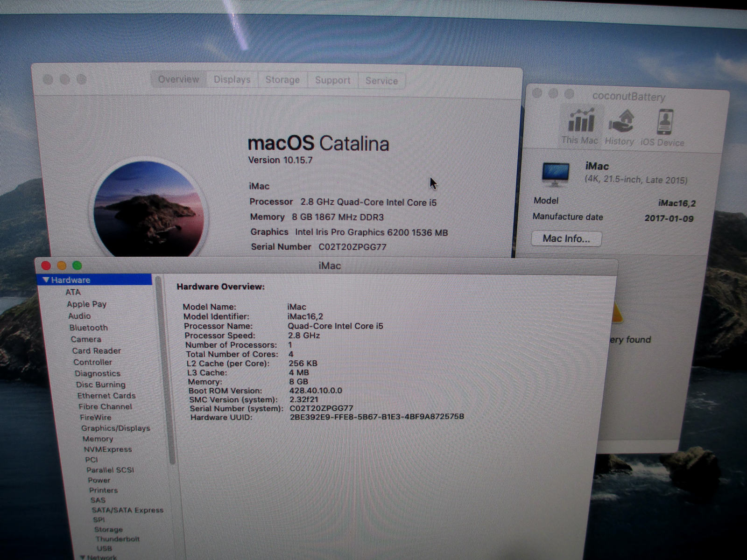Click the sidebar scrollbar in System Information
The image size is (747, 560).
[165, 371]
